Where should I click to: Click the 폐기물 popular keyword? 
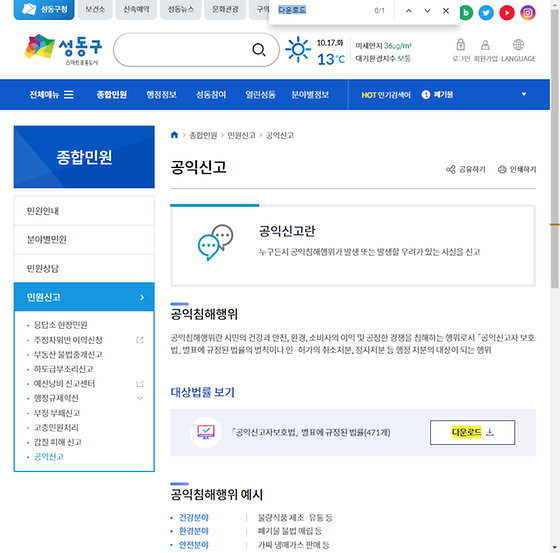(x=443, y=95)
